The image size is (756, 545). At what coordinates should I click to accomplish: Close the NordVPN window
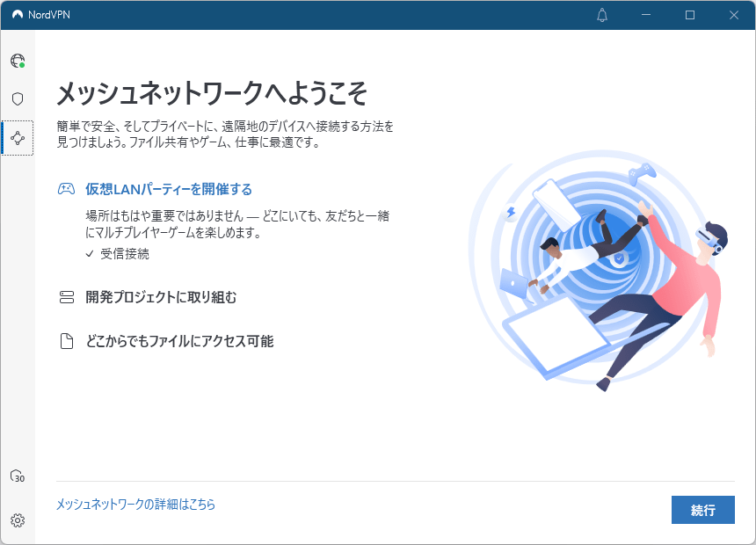point(734,15)
